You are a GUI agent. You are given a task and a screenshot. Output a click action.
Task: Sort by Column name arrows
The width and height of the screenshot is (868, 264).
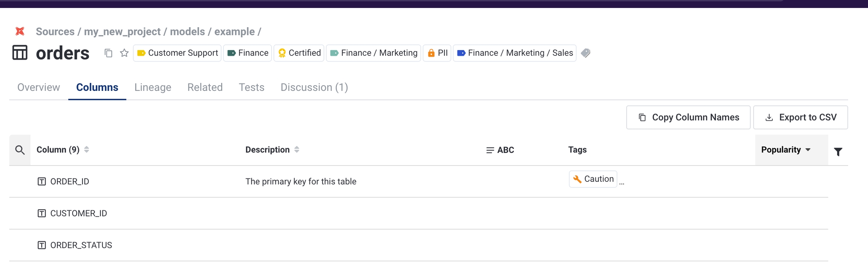click(x=87, y=150)
